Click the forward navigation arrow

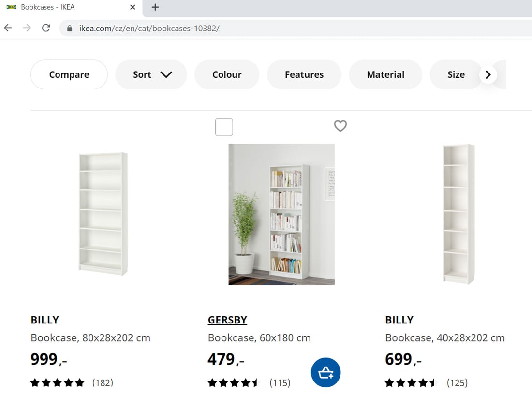coord(27,28)
